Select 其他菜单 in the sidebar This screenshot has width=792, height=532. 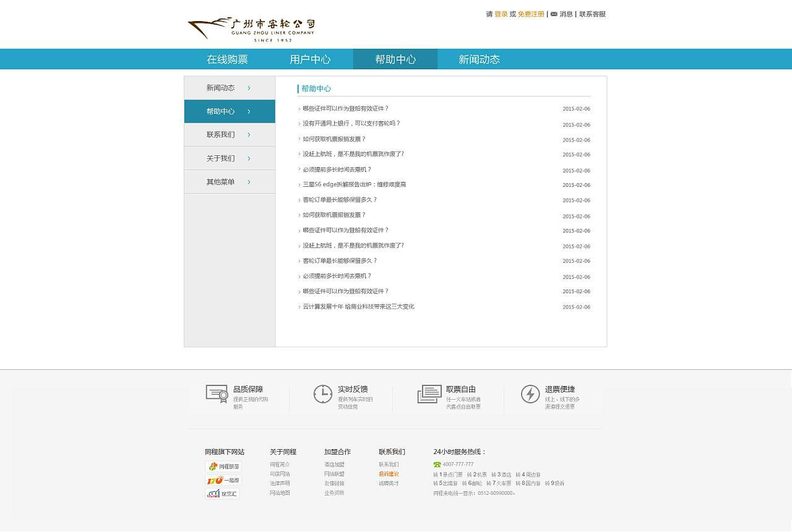click(230, 182)
